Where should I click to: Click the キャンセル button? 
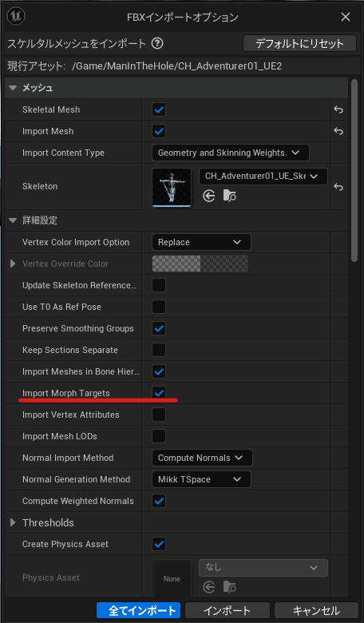(316, 610)
